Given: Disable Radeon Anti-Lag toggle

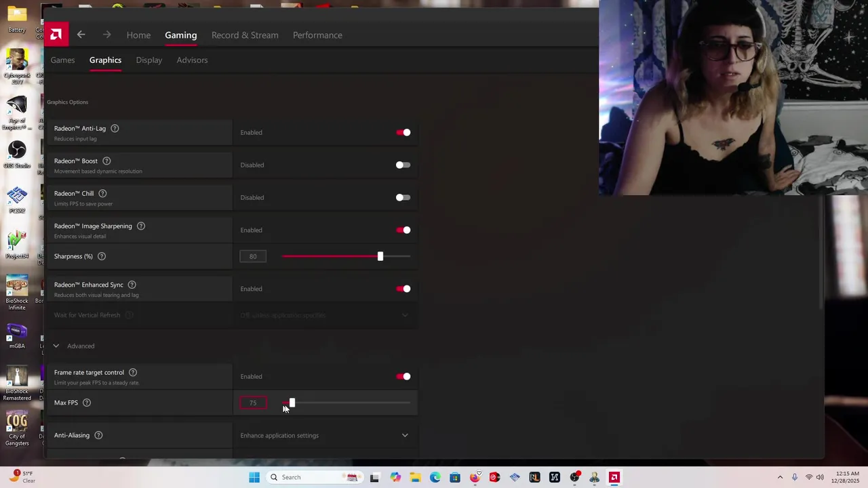Looking at the screenshot, I should click(403, 132).
